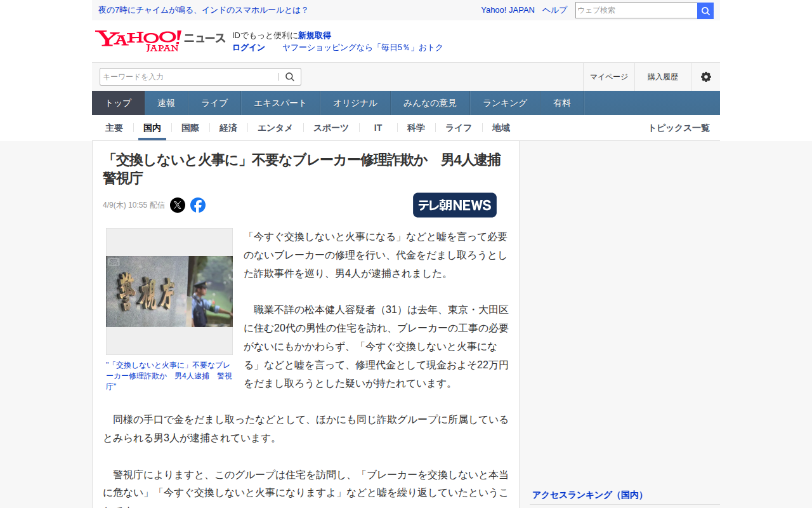This screenshot has width=812, height=508.
Task: Open the エキスパート tab
Action: [280, 103]
